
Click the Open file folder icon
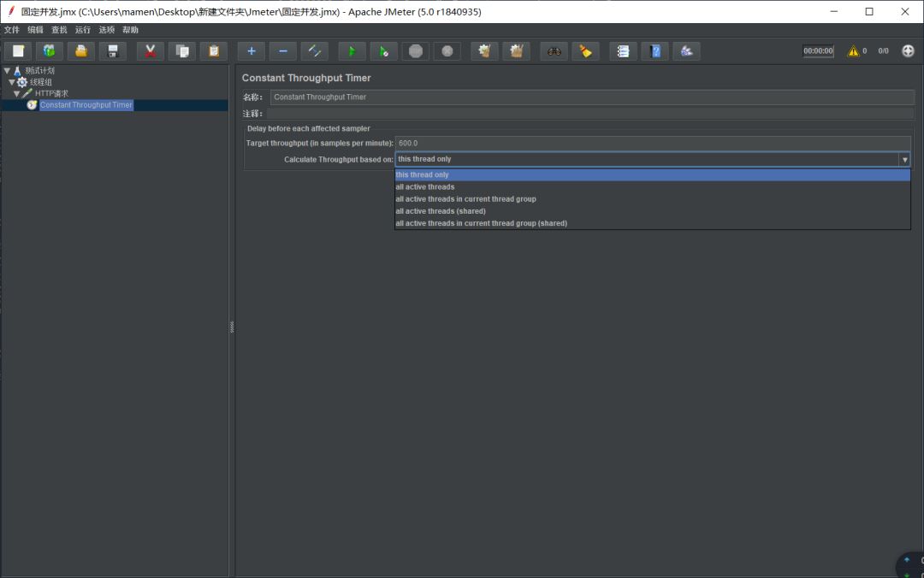80,51
